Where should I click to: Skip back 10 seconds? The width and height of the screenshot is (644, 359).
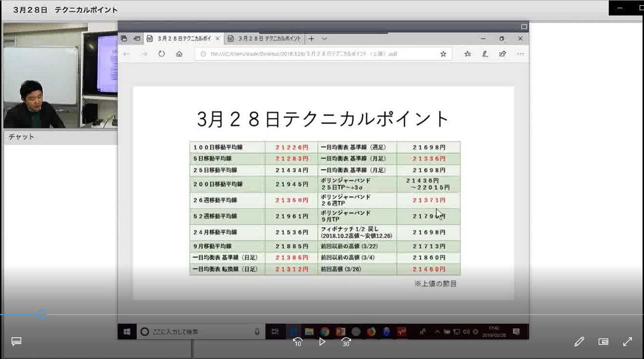[x=297, y=342]
